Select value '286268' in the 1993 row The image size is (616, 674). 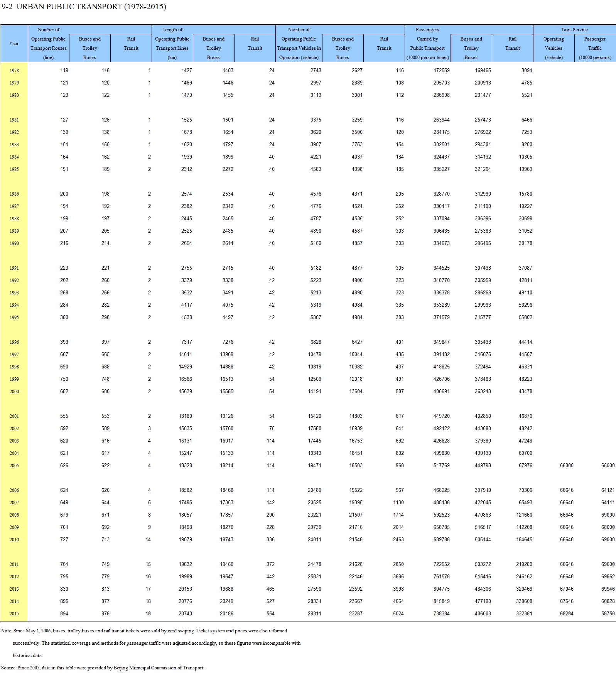pyautogui.click(x=483, y=293)
